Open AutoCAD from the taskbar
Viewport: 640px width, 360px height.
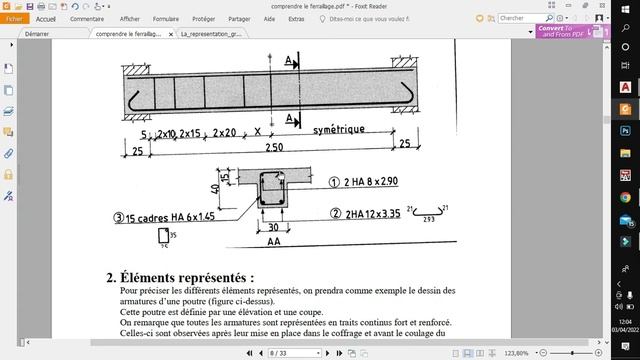point(625,87)
